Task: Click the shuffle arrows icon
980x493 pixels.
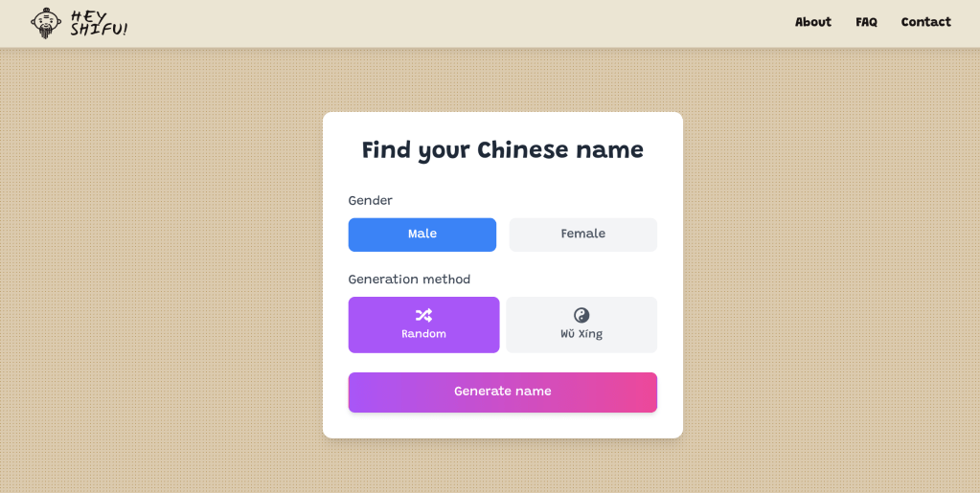Action: (x=423, y=316)
